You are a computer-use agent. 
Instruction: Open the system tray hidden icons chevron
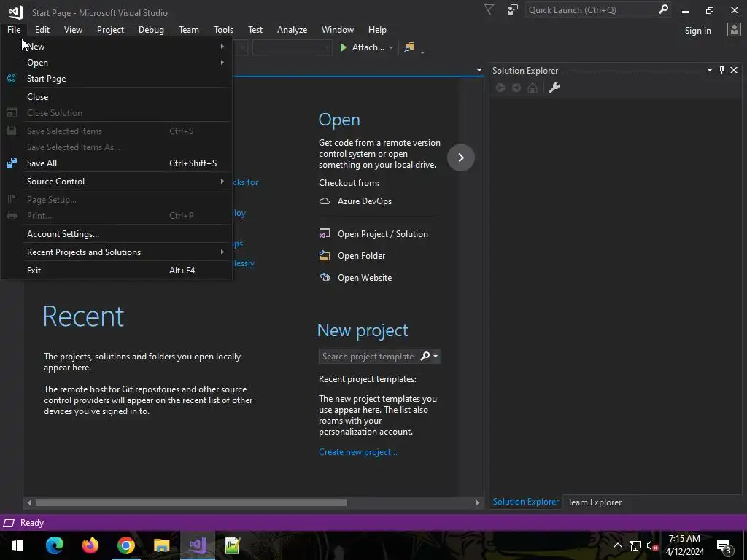coord(617,545)
